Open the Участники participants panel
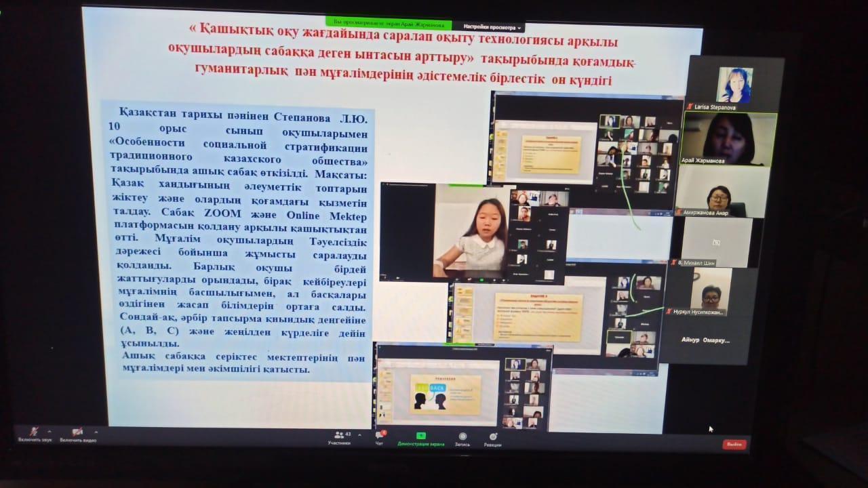The height and width of the screenshot is (488, 868). (338, 436)
